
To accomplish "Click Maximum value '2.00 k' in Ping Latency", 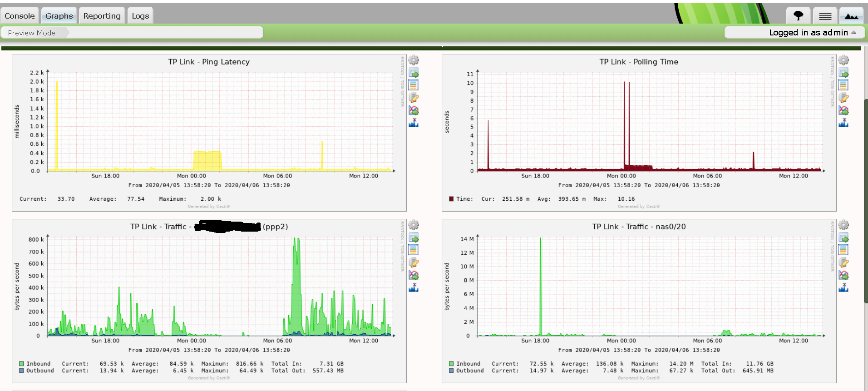I will pyautogui.click(x=211, y=199).
